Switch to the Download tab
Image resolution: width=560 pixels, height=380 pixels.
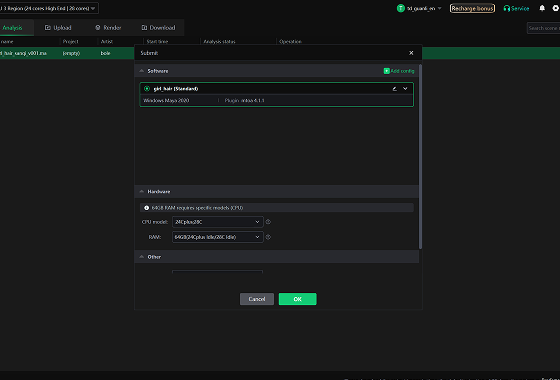(x=158, y=28)
